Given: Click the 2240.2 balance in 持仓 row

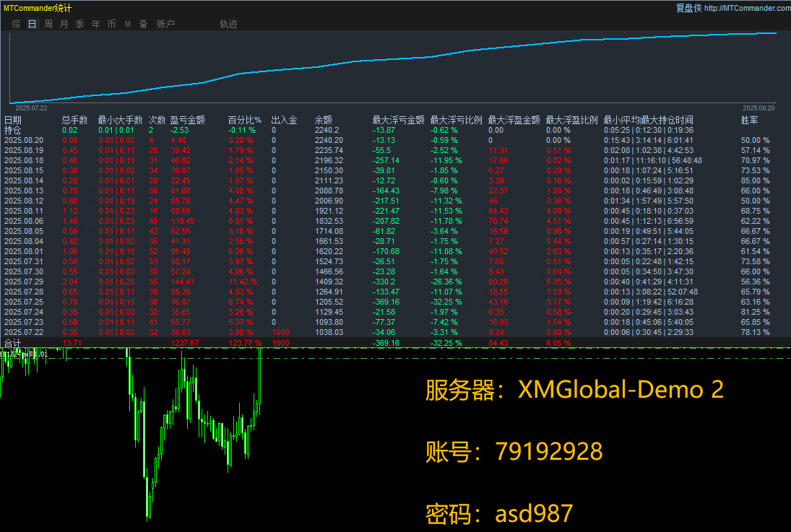Looking at the screenshot, I should point(327,130).
